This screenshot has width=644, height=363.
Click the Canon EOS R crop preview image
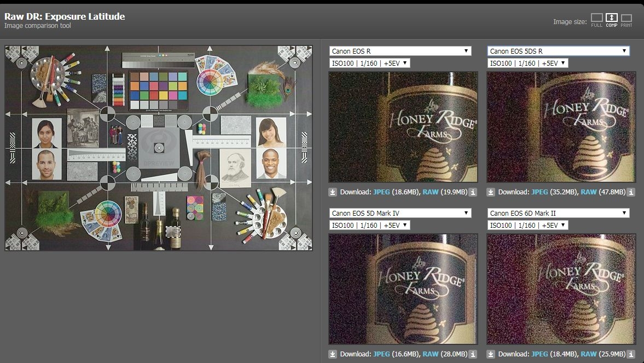pos(403,127)
